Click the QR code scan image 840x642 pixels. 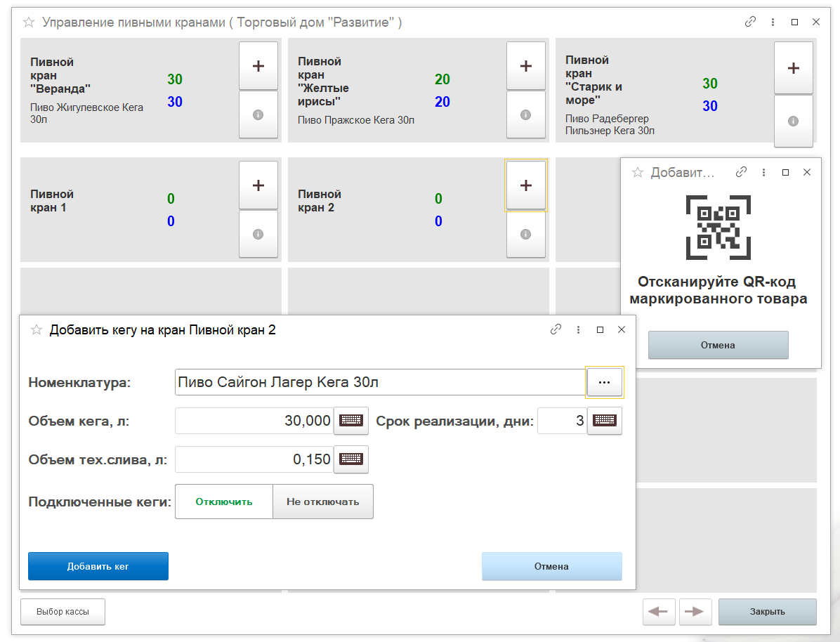click(x=718, y=228)
